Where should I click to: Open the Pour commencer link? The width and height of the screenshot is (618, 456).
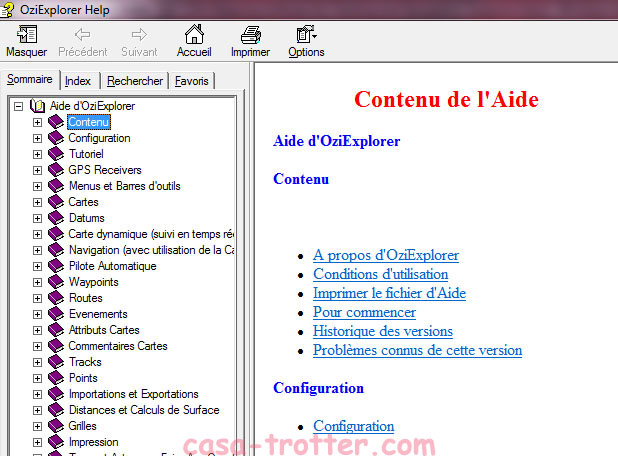point(364,312)
